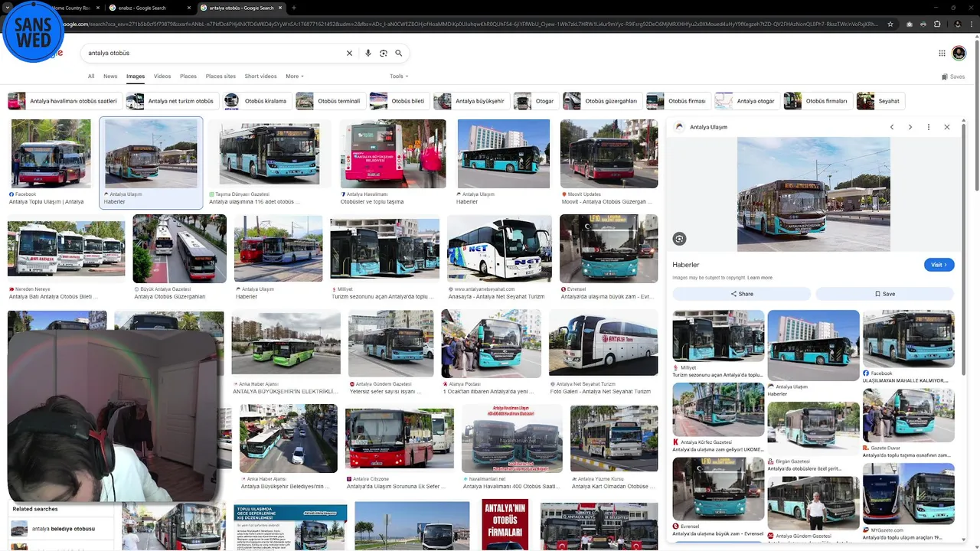Open Birgün Gazetesi thumbnail in preview panel

point(813,429)
